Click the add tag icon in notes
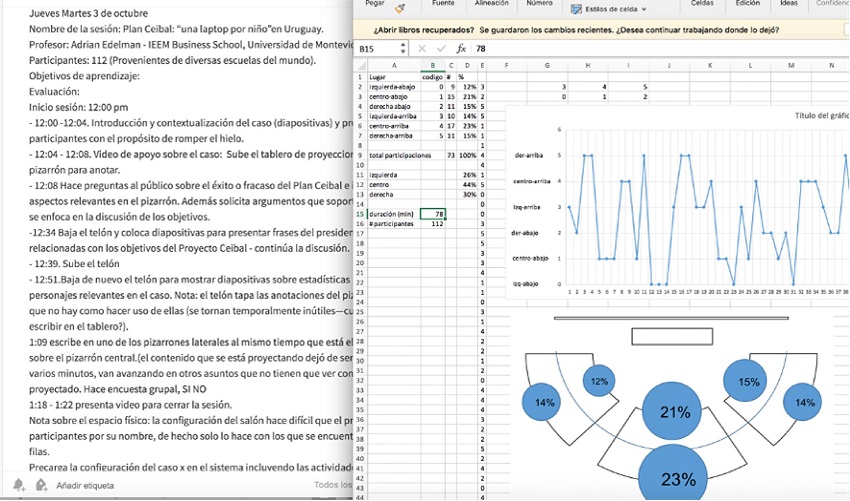 [41, 485]
